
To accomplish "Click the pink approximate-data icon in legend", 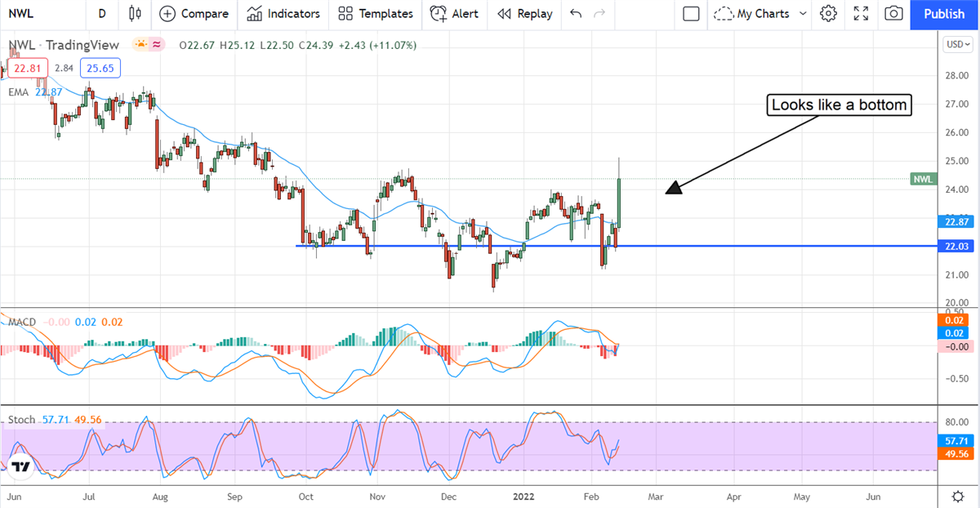I will click(158, 45).
